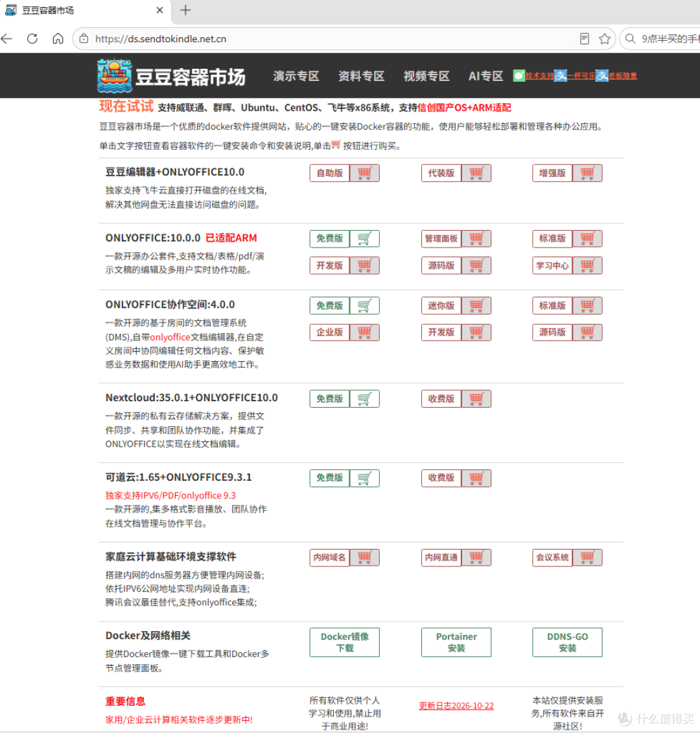Click the cart icon beside 迷你版

[x=476, y=306]
